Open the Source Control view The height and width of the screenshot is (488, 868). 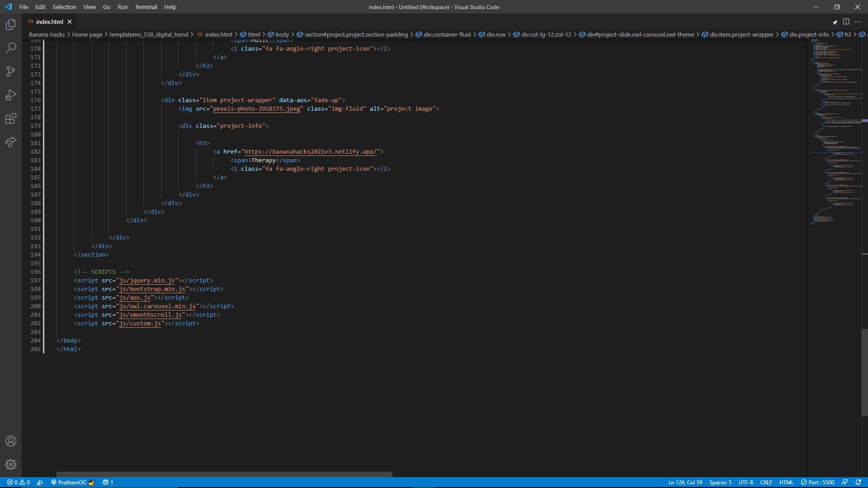click(x=11, y=71)
